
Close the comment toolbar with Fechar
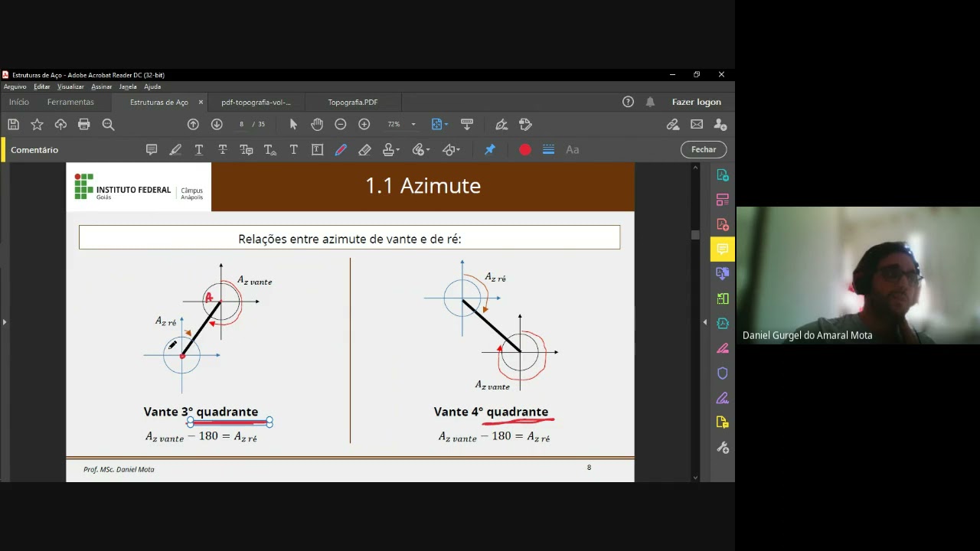pyautogui.click(x=704, y=149)
